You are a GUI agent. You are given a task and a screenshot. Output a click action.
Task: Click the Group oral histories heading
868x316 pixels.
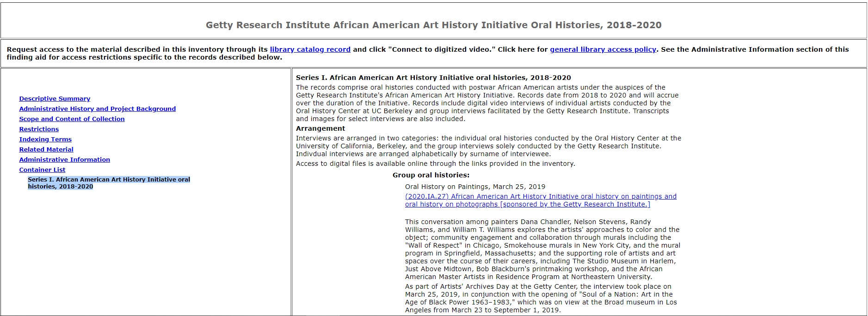431,175
